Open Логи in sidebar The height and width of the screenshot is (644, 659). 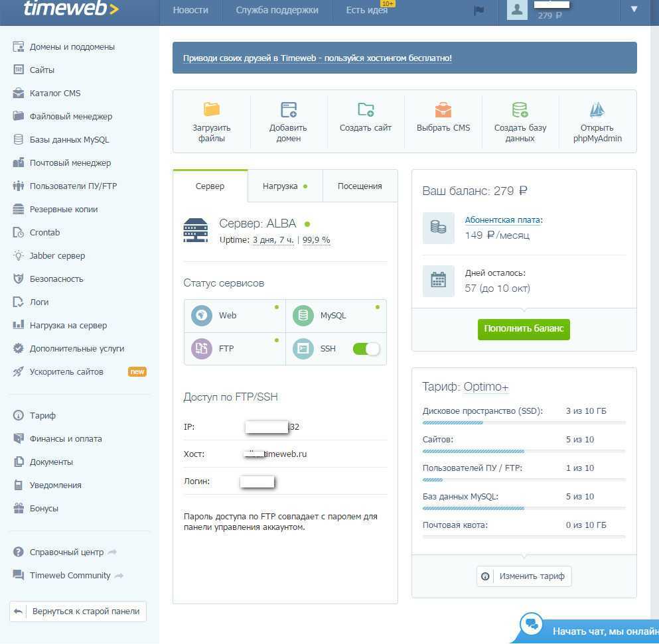point(31,302)
